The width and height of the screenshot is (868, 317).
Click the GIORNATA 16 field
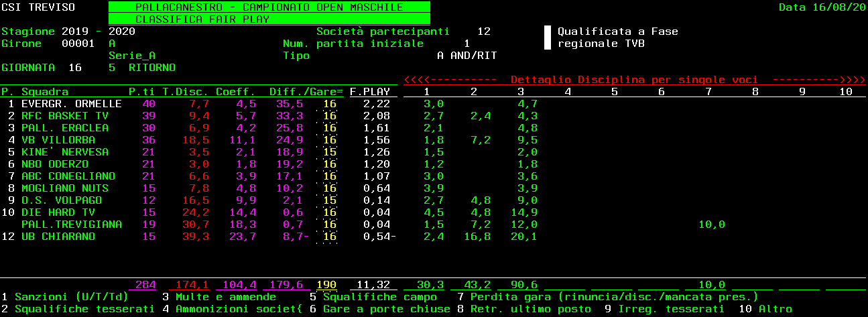point(74,68)
